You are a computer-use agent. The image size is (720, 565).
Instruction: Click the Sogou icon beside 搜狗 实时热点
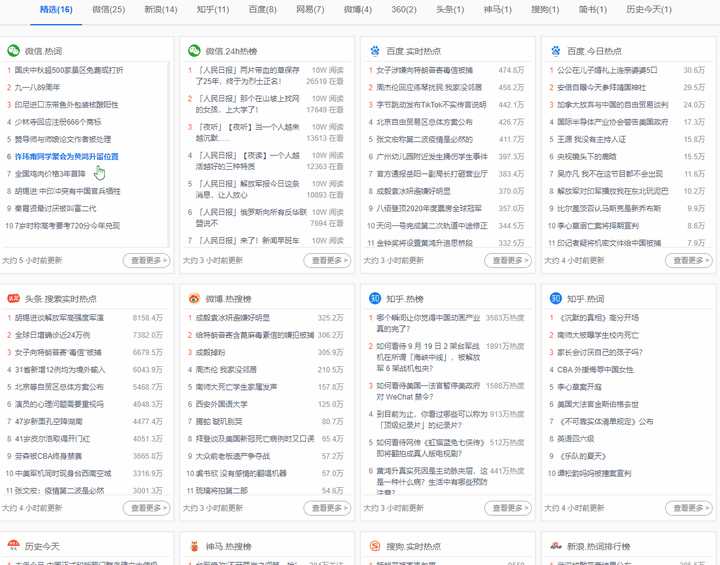tap(375, 546)
